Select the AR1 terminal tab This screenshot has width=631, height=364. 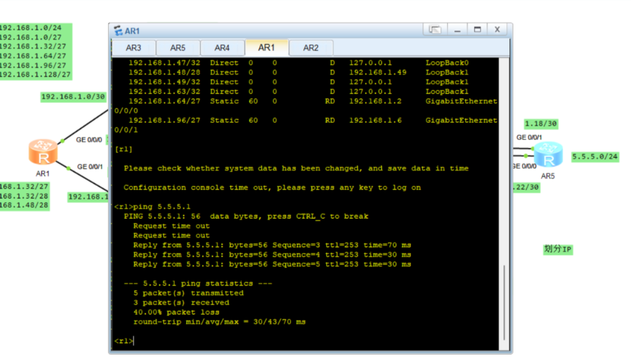[266, 48]
